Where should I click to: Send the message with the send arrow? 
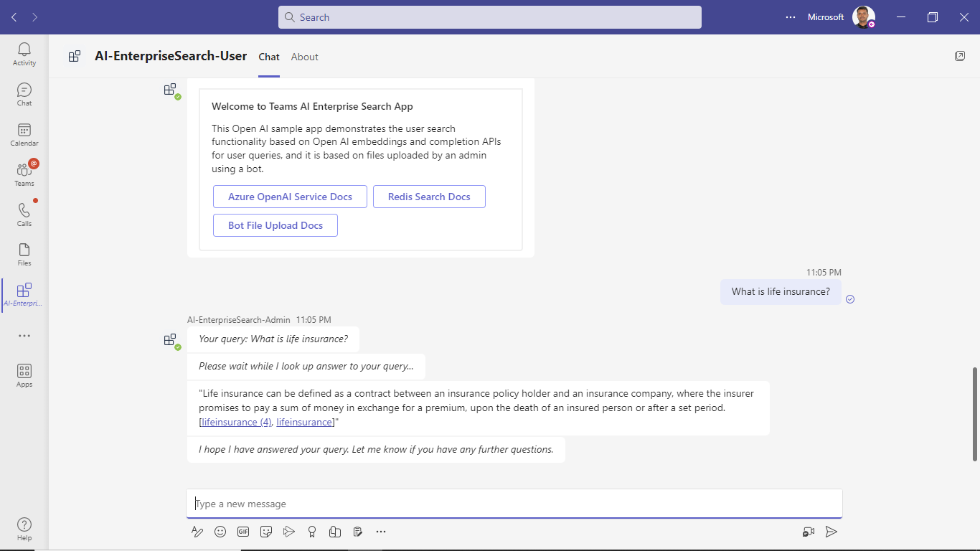831,532
